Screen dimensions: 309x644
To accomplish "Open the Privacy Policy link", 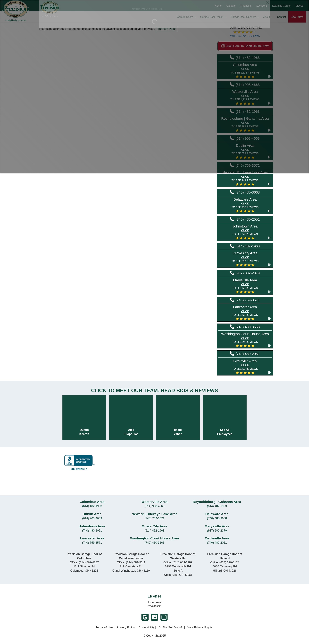I will coord(126,627).
